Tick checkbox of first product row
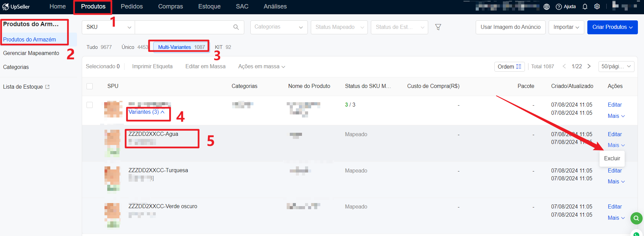The height and width of the screenshot is (236, 644). pyautogui.click(x=90, y=105)
